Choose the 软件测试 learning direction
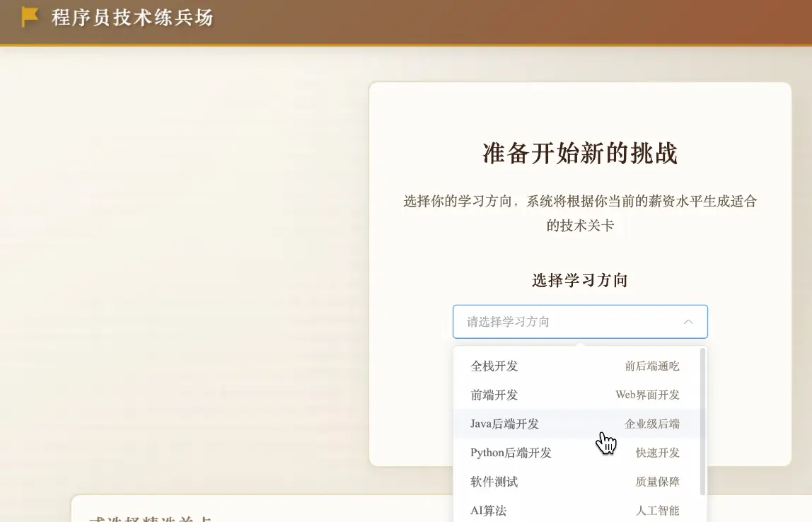 pyautogui.click(x=493, y=482)
